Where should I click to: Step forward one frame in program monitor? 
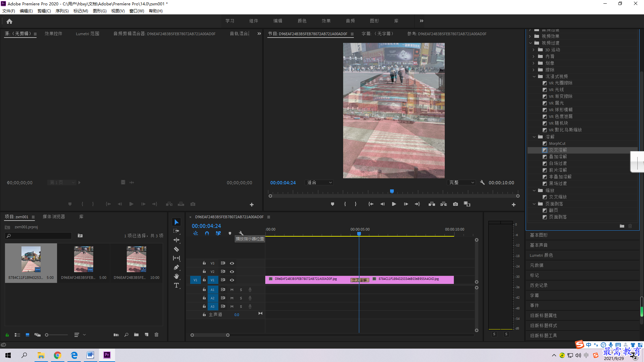tap(406, 204)
